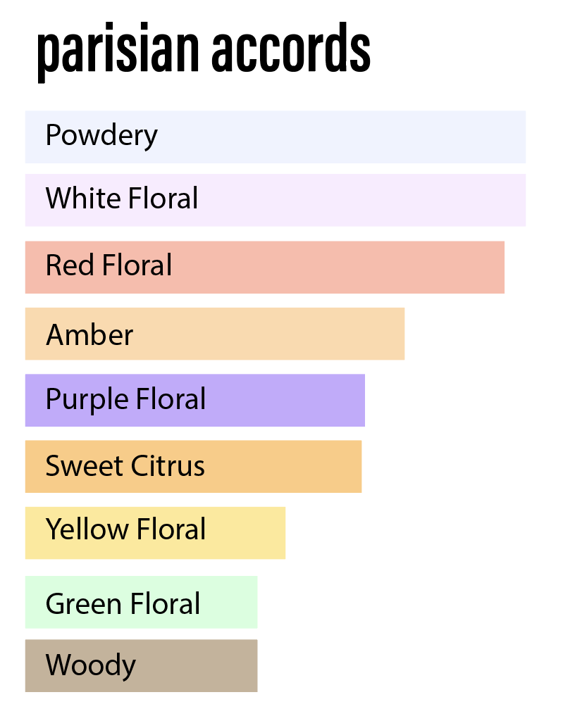Viewport: 575px width, 728px height.
Task: Click the "Amber" text label
Action: (x=89, y=334)
